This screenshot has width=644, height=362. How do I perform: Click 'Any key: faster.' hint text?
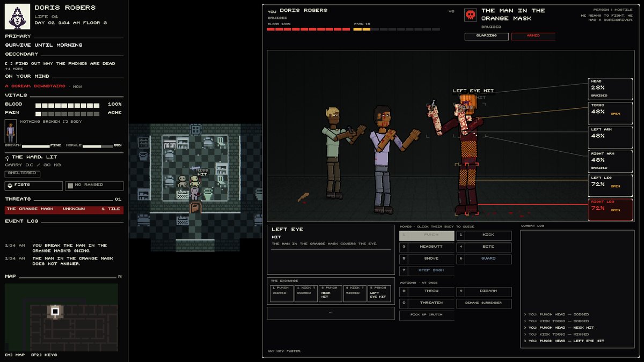click(x=284, y=351)
